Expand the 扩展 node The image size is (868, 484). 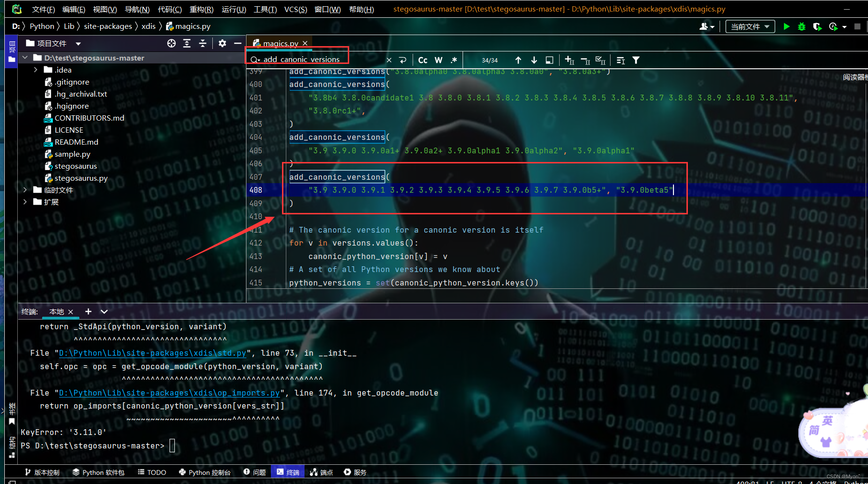(x=25, y=202)
